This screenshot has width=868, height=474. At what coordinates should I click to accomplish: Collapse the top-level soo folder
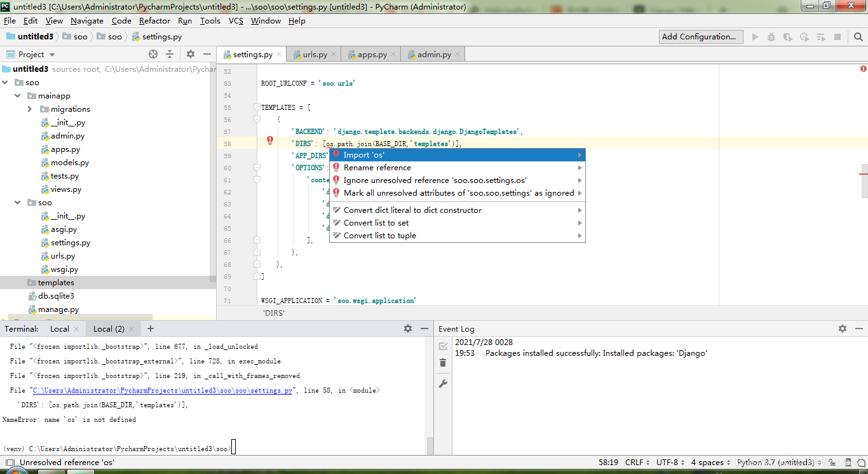[6, 83]
